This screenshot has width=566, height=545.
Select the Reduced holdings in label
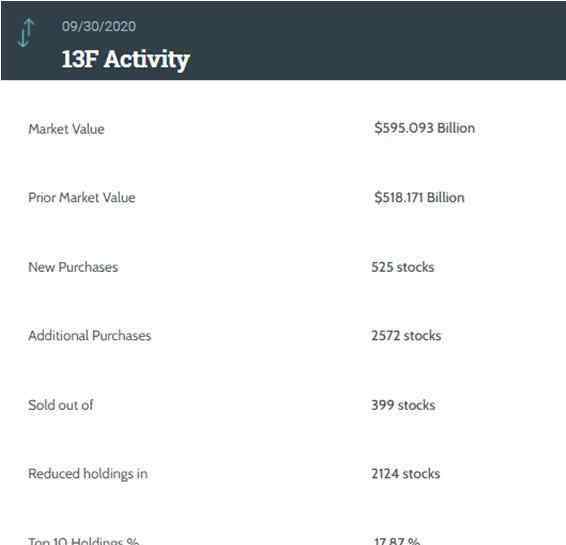pos(88,474)
